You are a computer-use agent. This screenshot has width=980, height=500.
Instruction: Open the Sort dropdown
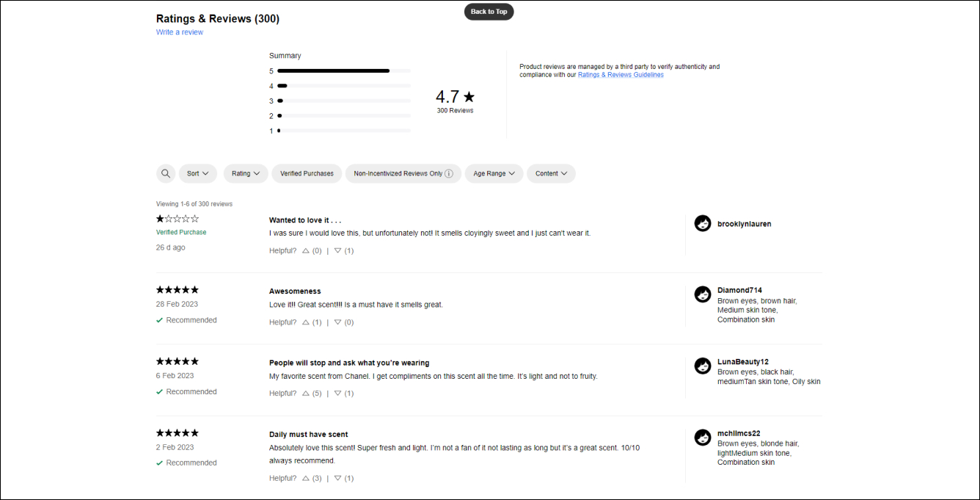point(198,173)
